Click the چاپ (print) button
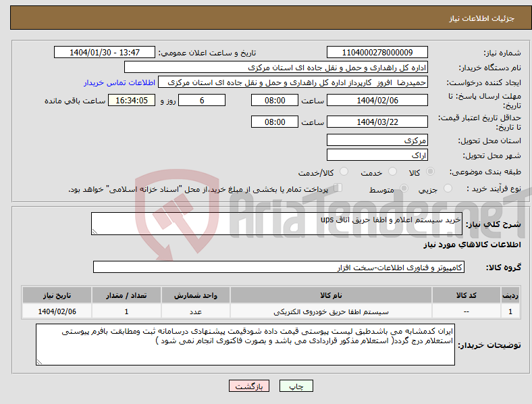This screenshot has height=404, width=532. (296, 386)
